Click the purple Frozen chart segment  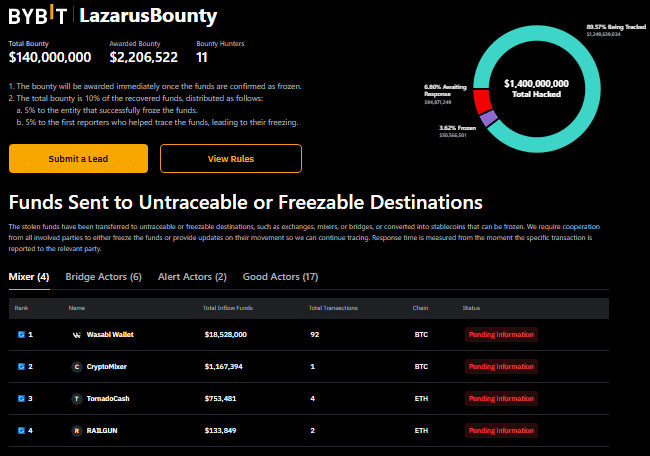[x=488, y=119]
